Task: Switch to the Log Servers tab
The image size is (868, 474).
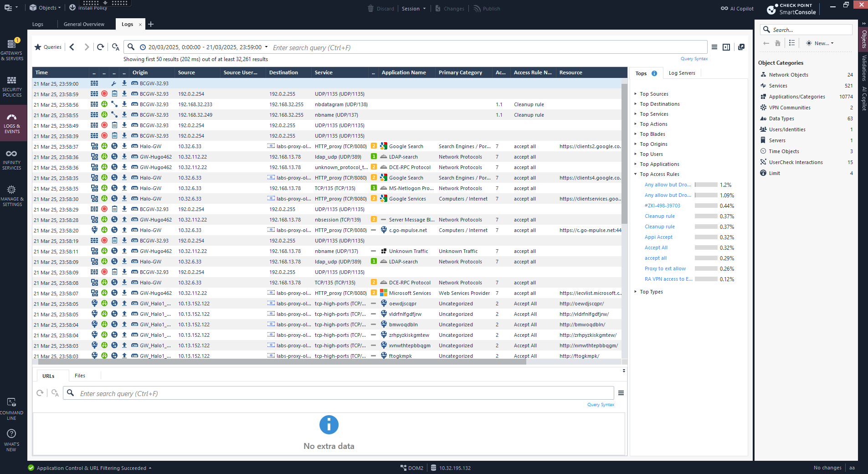Action: (x=682, y=73)
